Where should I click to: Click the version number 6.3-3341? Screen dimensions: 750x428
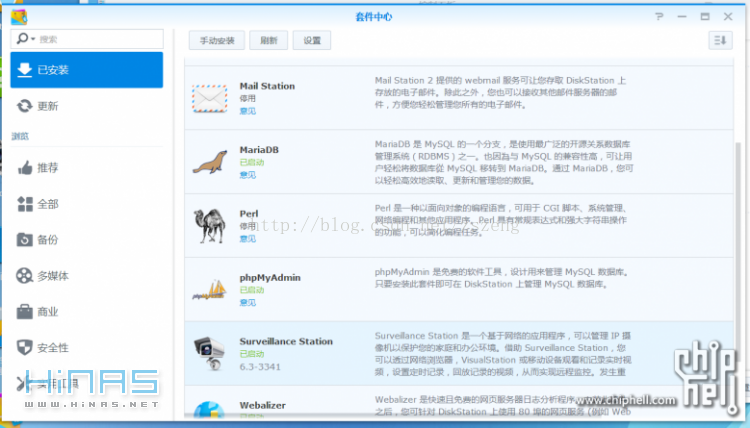260,367
